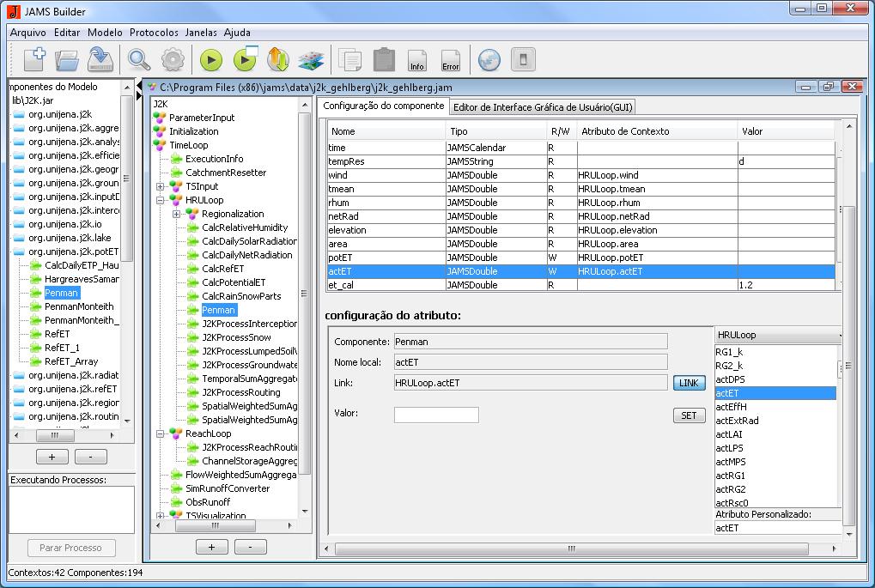Click the map layers icon in toolbar

[x=310, y=60]
